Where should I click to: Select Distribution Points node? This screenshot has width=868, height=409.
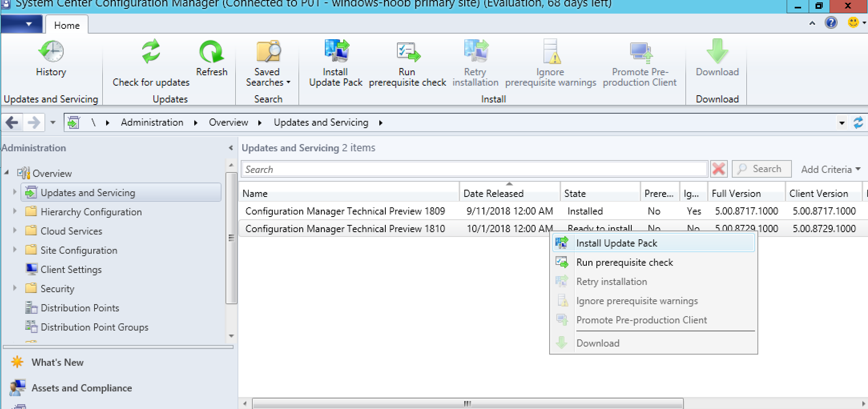point(80,308)
